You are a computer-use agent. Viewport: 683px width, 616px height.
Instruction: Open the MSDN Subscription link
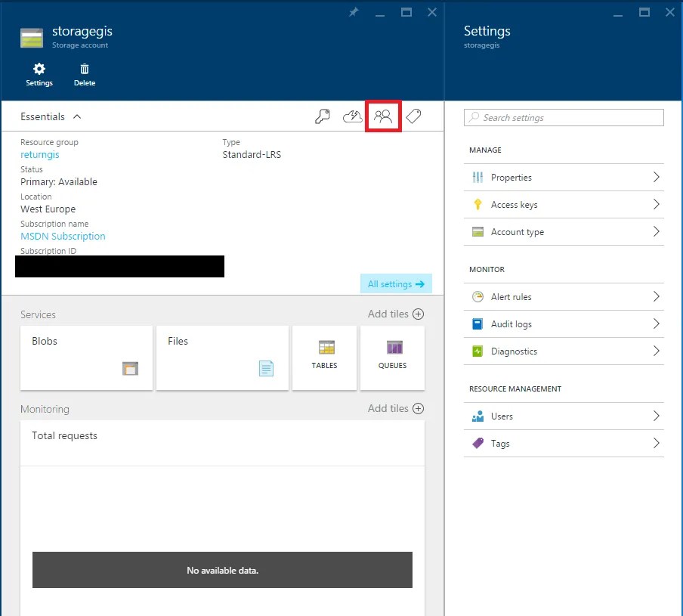(63, 236)
